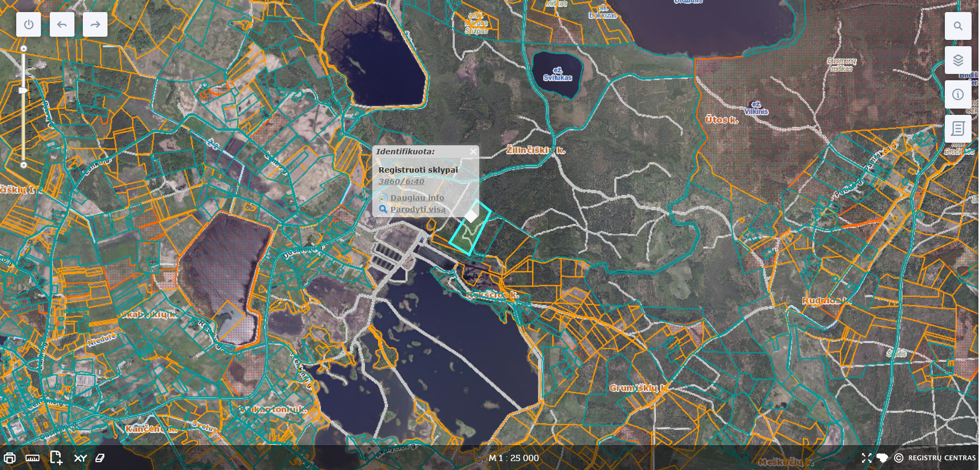Image resolution: width=980 pixels, height=470 pixels.
Task: Open the map search tool
Action: click(957, 26)
